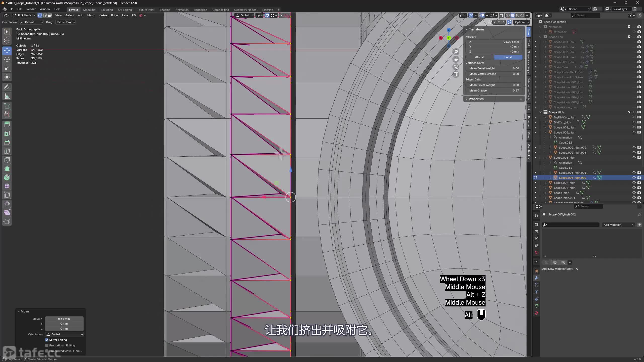Activate the Scale tool

[7, 68]
